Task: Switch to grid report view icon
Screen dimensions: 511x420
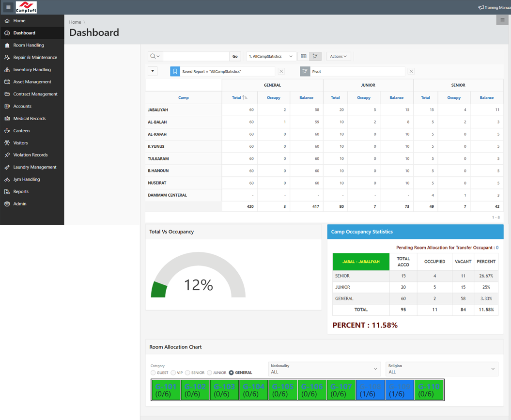Action: point(304,56)
